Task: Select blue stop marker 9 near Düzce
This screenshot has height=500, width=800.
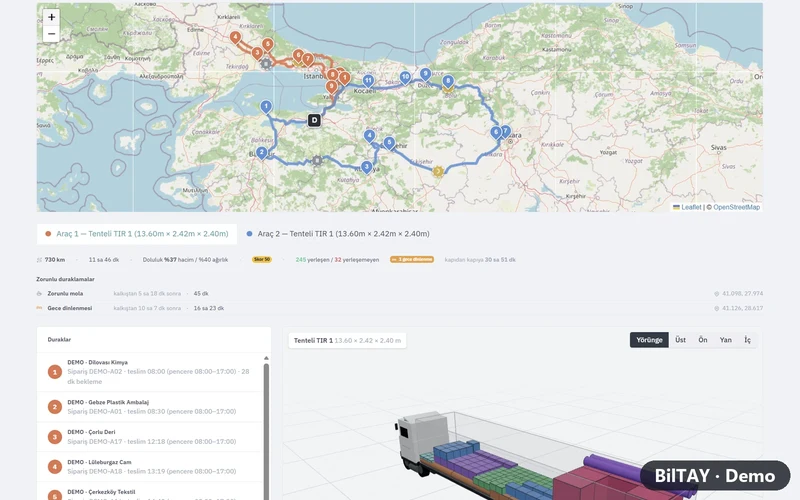Action: (x=426, y=74)
